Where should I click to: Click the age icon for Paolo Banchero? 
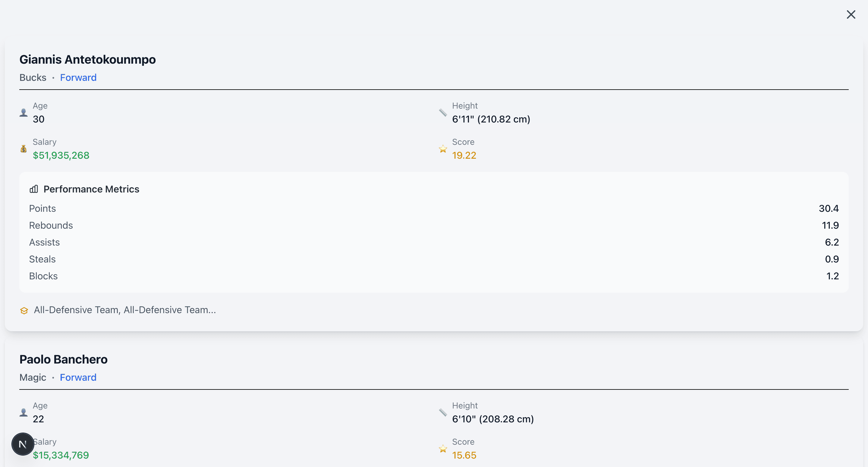[24, 412]
